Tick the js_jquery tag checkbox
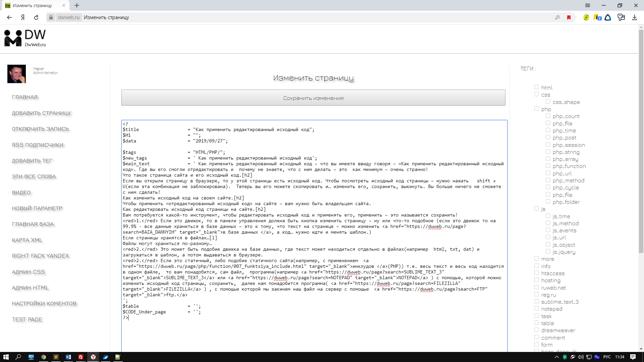Image resolution: width=644 pixels, height=362 pixels. pyautogui.click(x=548, y=251)
